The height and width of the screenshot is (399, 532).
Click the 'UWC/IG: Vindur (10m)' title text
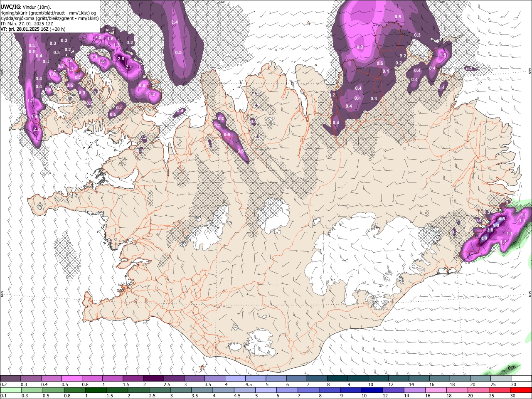tap(26, 7)
